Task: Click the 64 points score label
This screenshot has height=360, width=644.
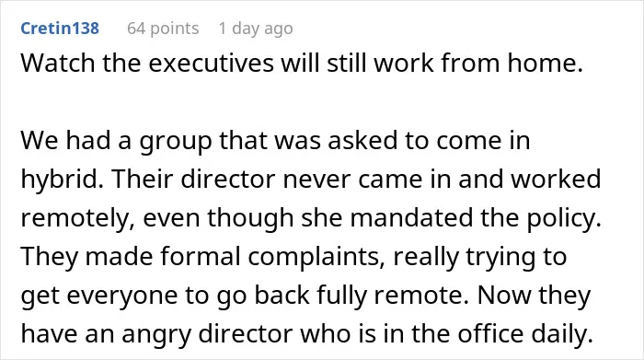Action: click(163, 29)
